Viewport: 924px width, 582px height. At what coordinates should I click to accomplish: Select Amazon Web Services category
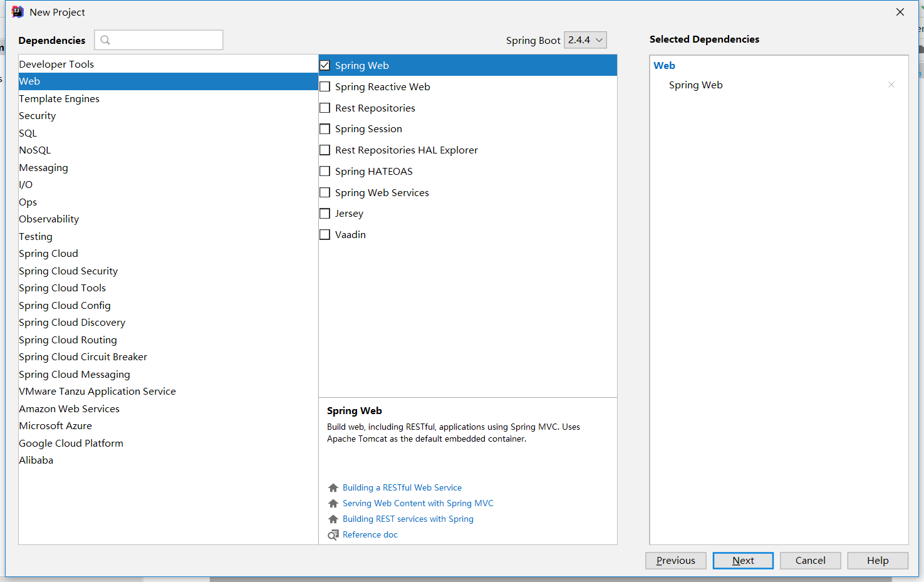[169, 408]
